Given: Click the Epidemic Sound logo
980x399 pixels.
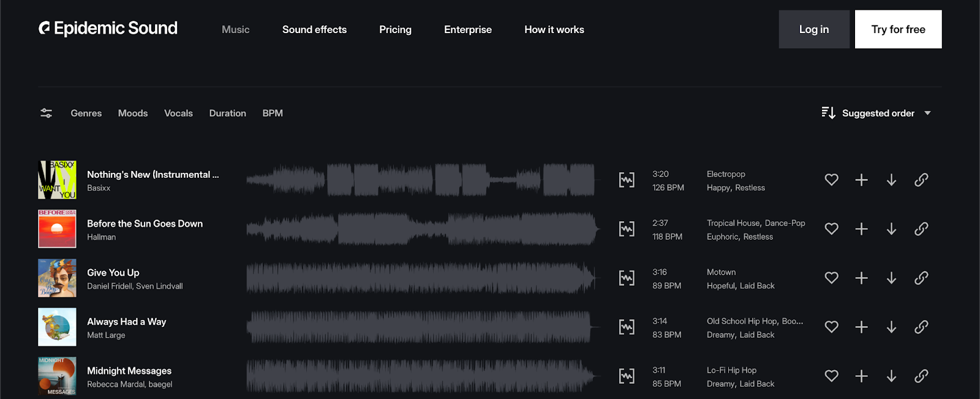Looking at the screenshot, I should click(108, 28).
